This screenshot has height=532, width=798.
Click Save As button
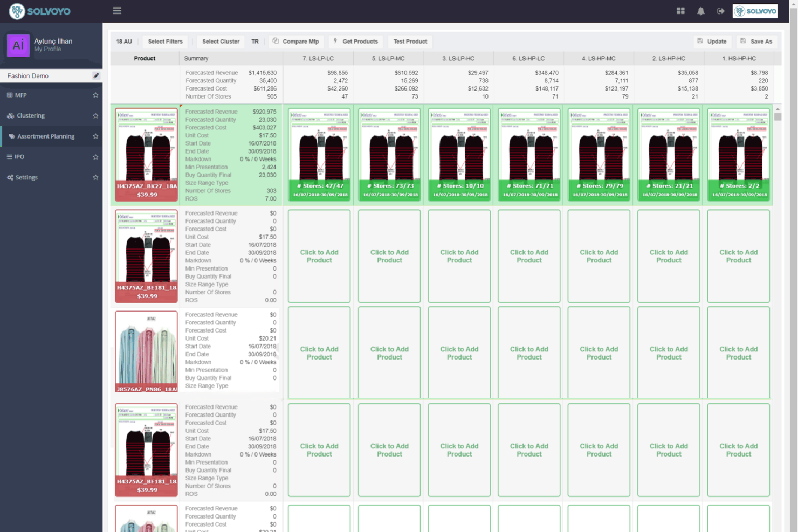pyautogui.click(x=756, y=42)
